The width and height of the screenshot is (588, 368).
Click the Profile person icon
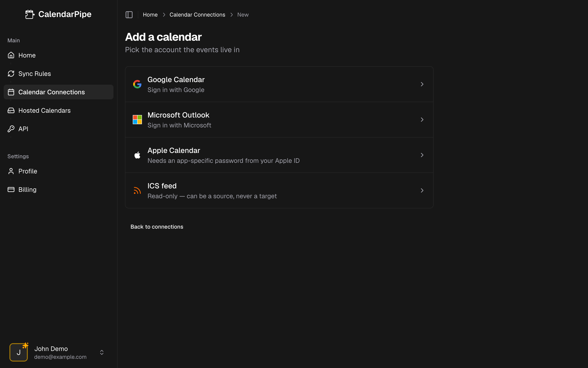tap(11, 171)
